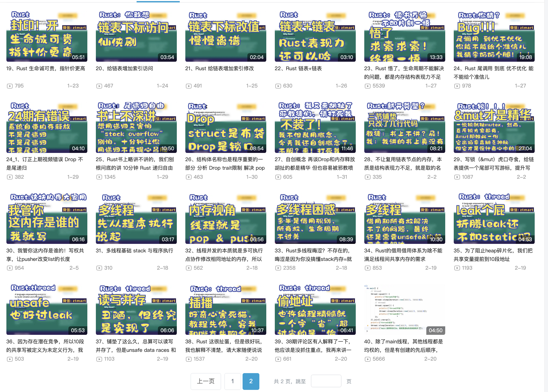Viewport: 548px width, 392px height.
Task: Click play-count icon beside 1345 plays
Action: (99, 177)
